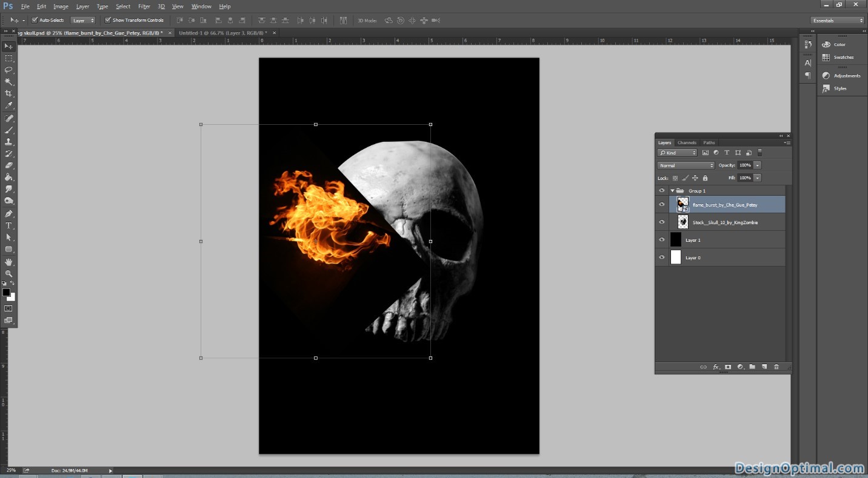
Task: Hide Layer 1 visibility eye
Action: point(662,239)
